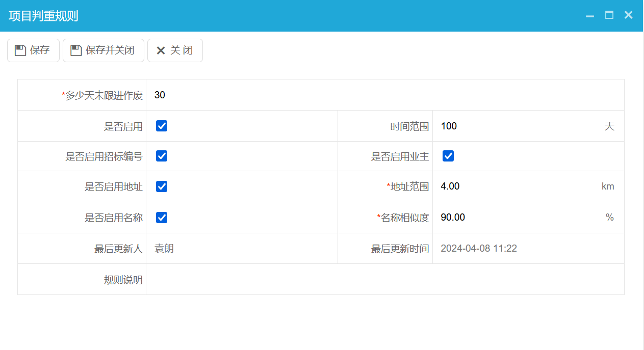
Task: Click the minimize icon in the title bar
Action: point(589,15)
